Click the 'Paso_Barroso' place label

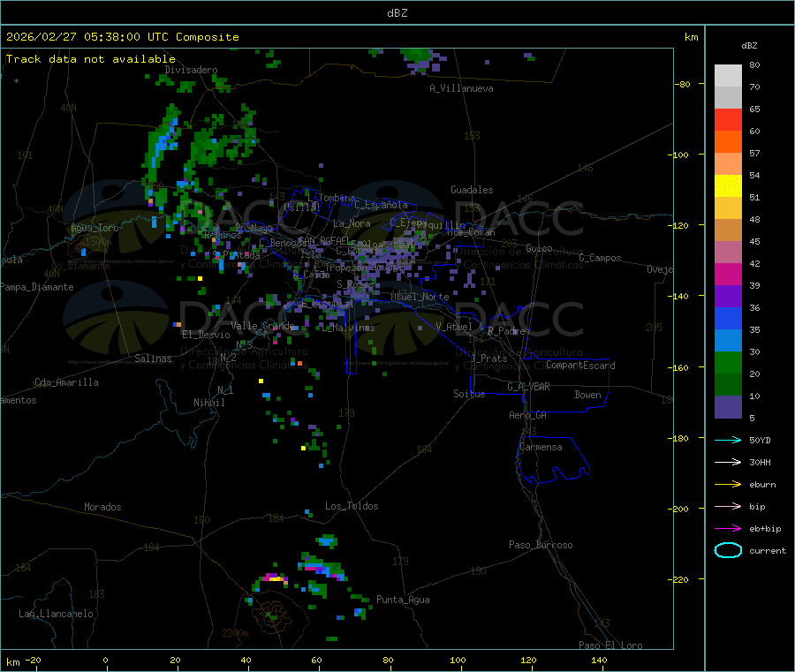pos(541,545)
